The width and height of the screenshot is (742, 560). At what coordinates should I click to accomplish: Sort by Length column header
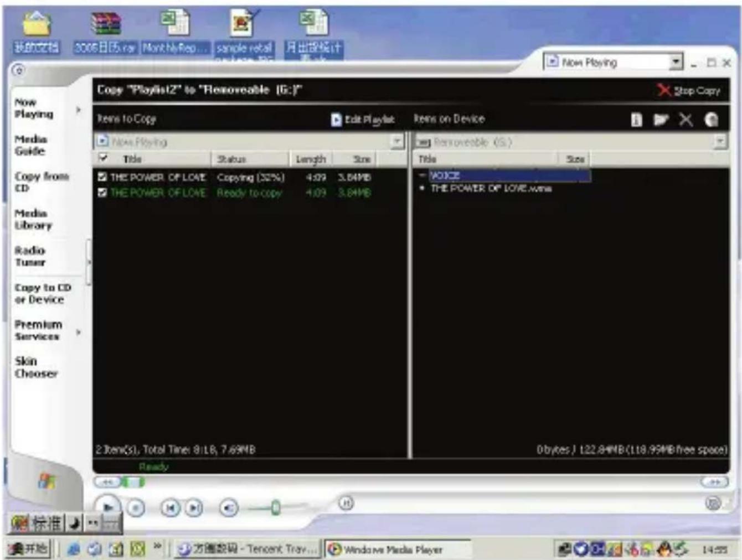point(313,159)
